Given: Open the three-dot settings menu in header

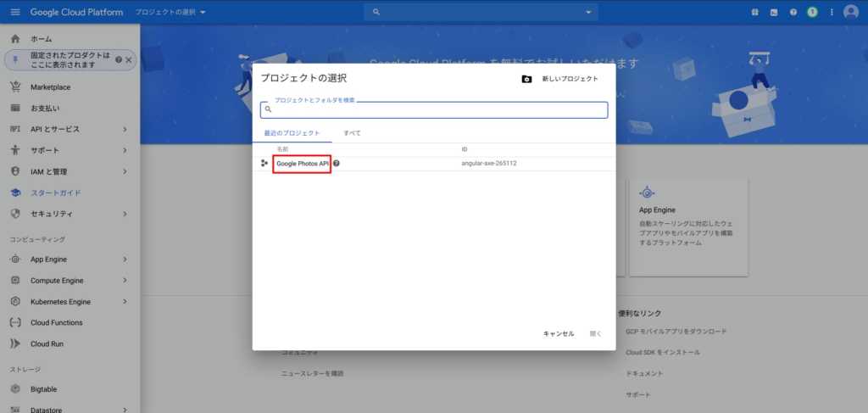Looking at the screenshot, I should click(832, 12).
